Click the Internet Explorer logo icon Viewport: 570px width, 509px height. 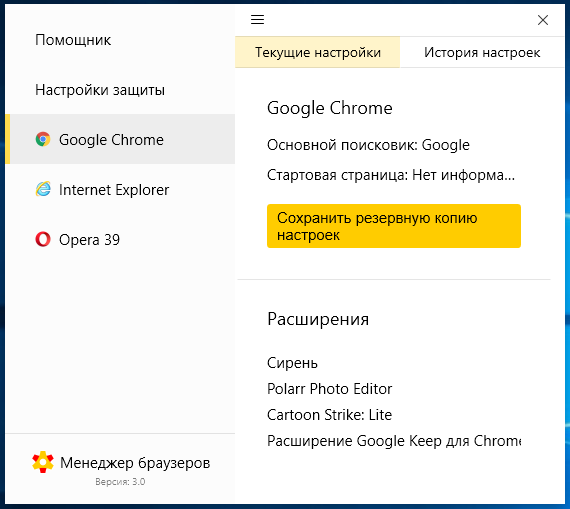click(43, 189)
